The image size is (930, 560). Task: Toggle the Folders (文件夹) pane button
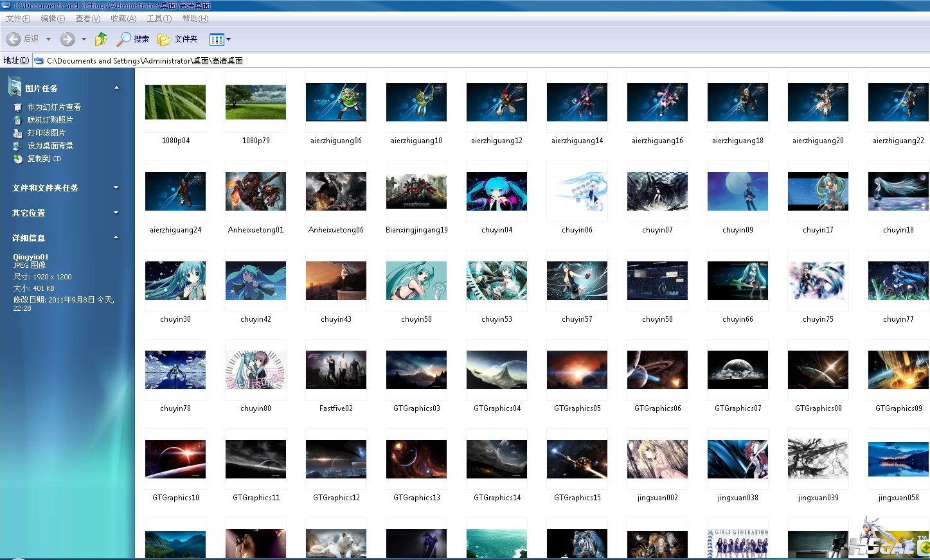click(x=178, y=39)
